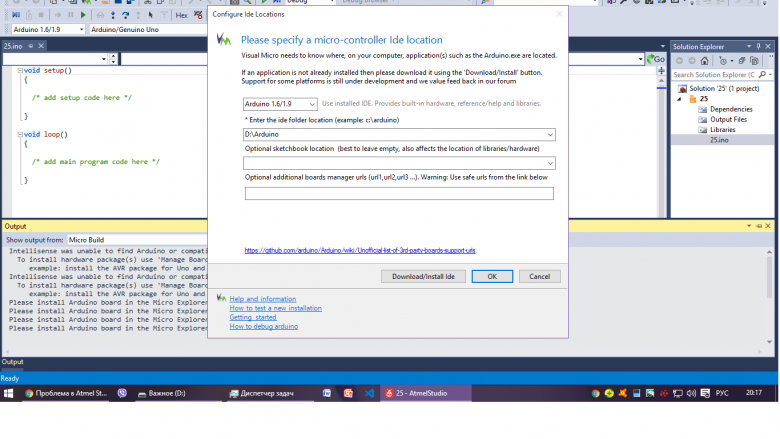Click the Search Solution Explorer field
The height and width of the screenshot is (439, 780).
[x=714, y=75]
